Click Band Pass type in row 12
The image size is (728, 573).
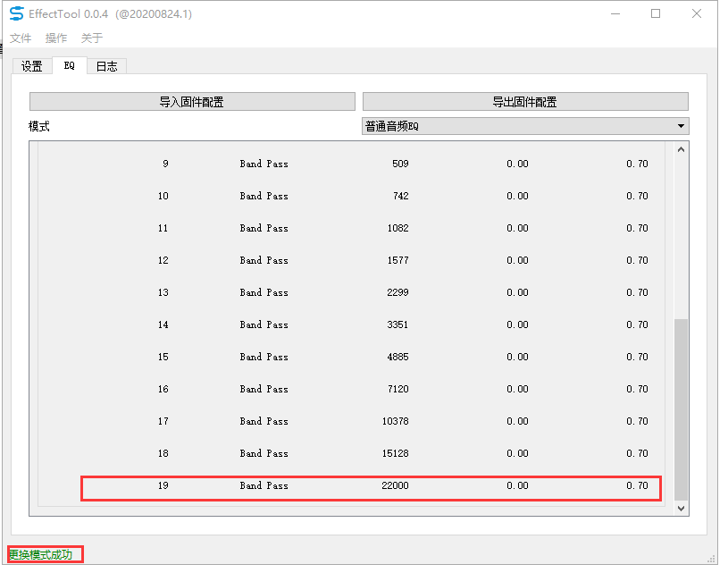(x=264, y=260)
